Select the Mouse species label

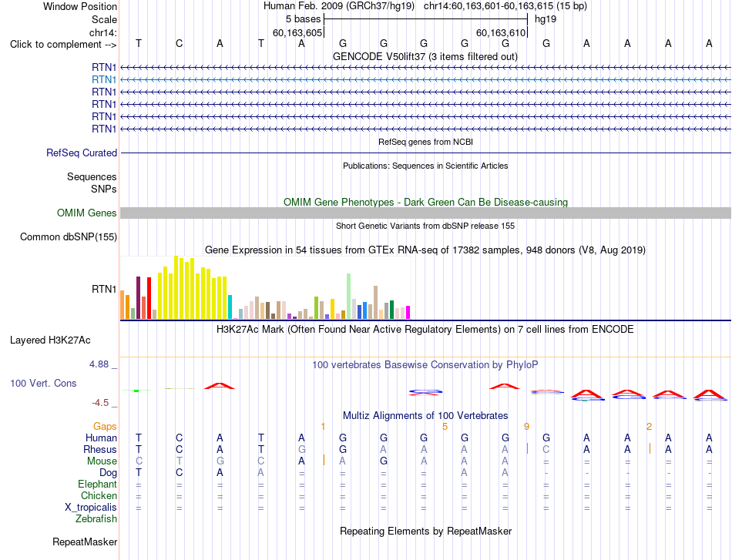102,461
